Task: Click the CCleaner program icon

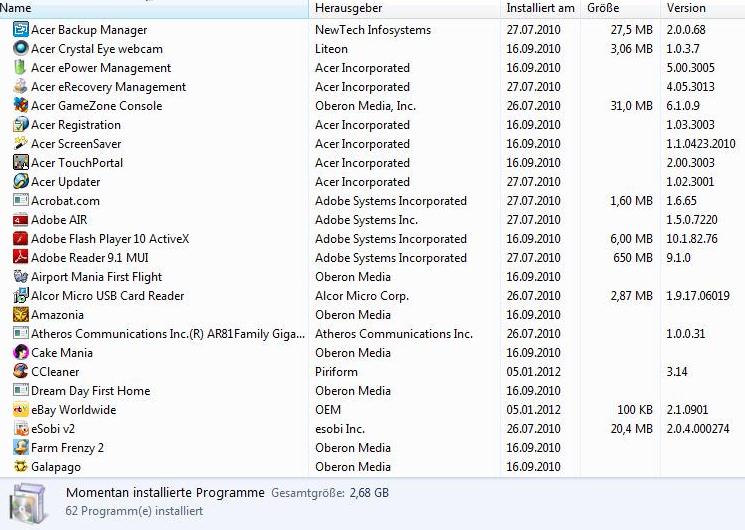Action: pyautogui.click(x=21, y=372)
